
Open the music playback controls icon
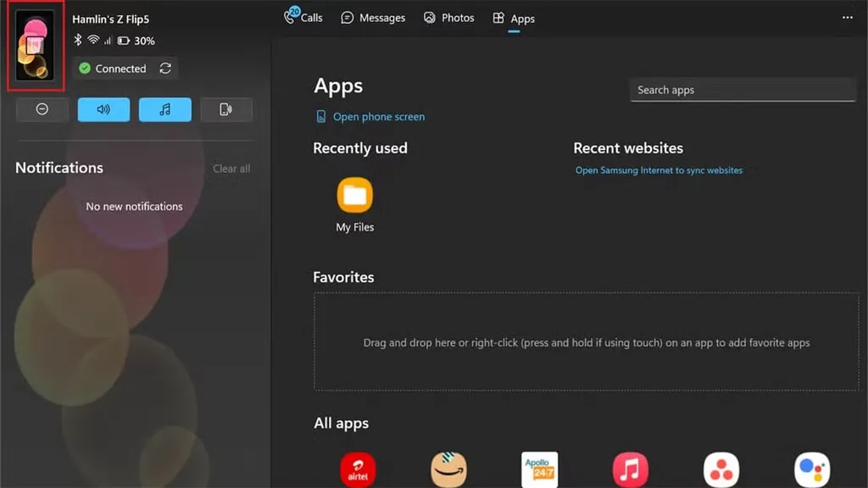click(164, 109)
